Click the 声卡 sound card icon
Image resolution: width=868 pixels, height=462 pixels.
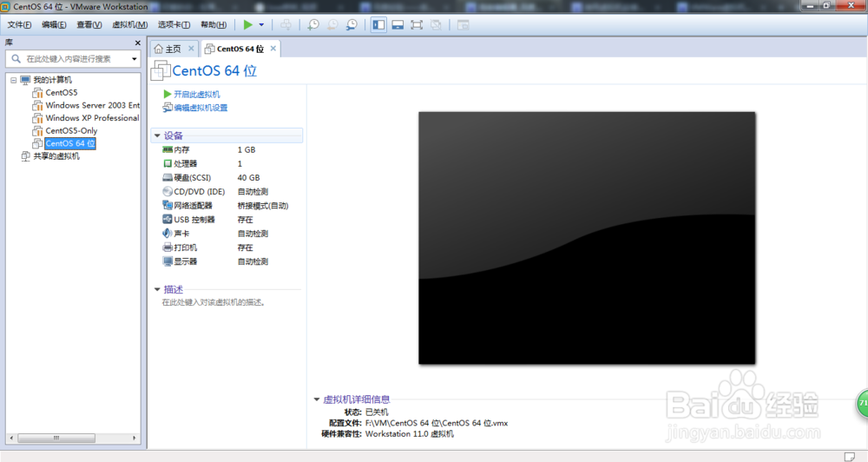[168, 234]
